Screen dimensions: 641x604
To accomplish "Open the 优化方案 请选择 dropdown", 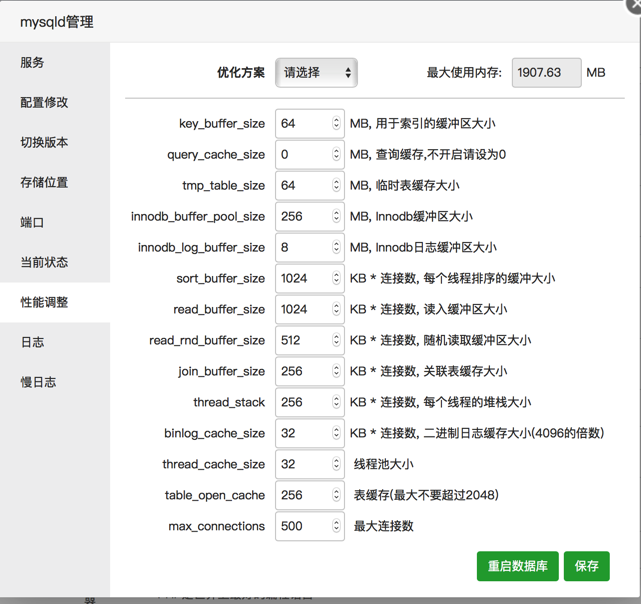I will (x=316, y=73).
